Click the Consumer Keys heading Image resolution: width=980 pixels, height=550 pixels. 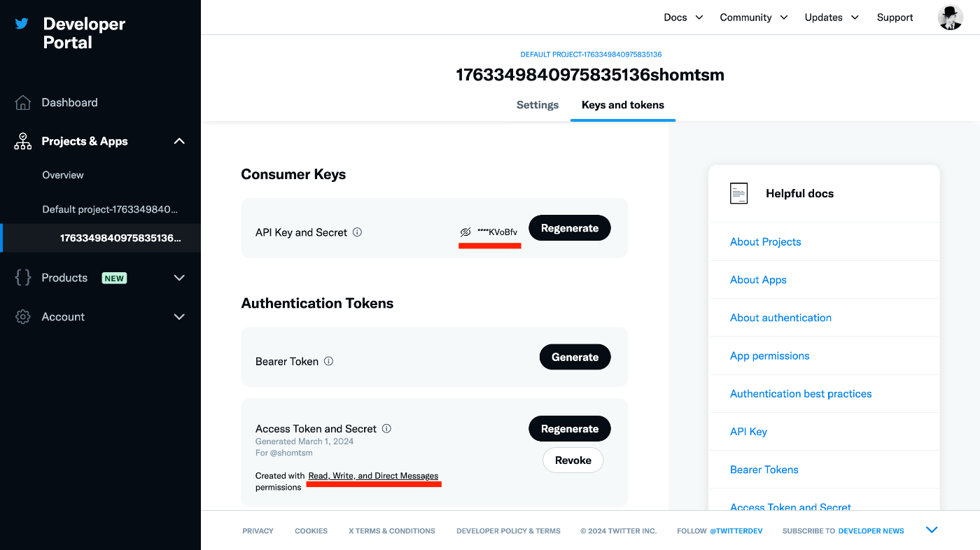coord(293,174)
